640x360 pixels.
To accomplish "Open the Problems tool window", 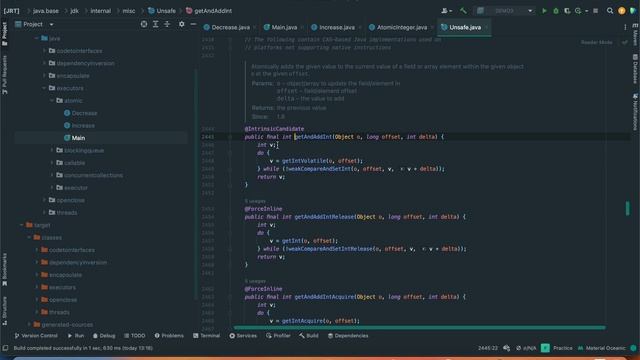I will [169, 336].
